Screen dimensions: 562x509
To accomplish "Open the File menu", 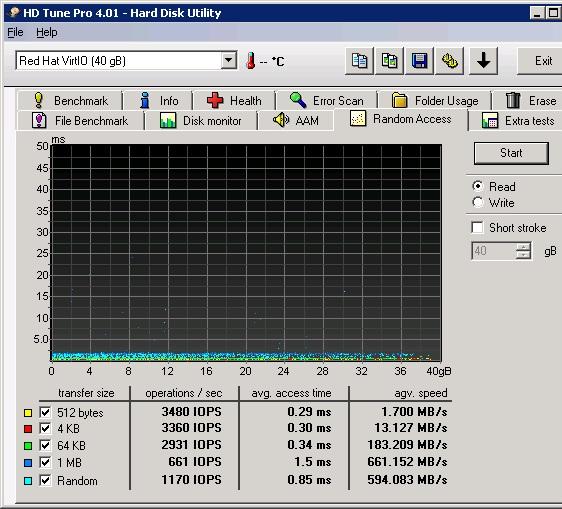I will coord(15,32).
